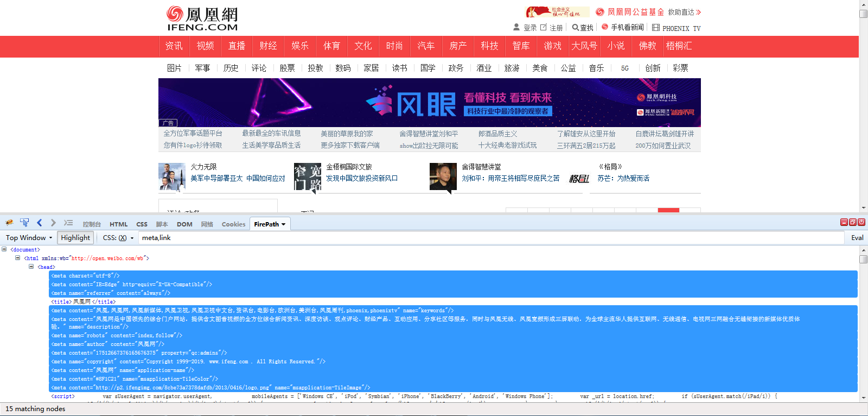Click the FirePath panel scrollbar down arrow
The image size is (868, 416).
click(x=863, y=398)
